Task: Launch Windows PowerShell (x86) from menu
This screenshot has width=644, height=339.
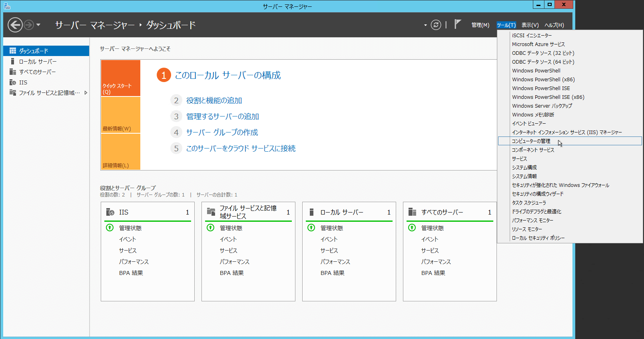Action: (570, 79)
